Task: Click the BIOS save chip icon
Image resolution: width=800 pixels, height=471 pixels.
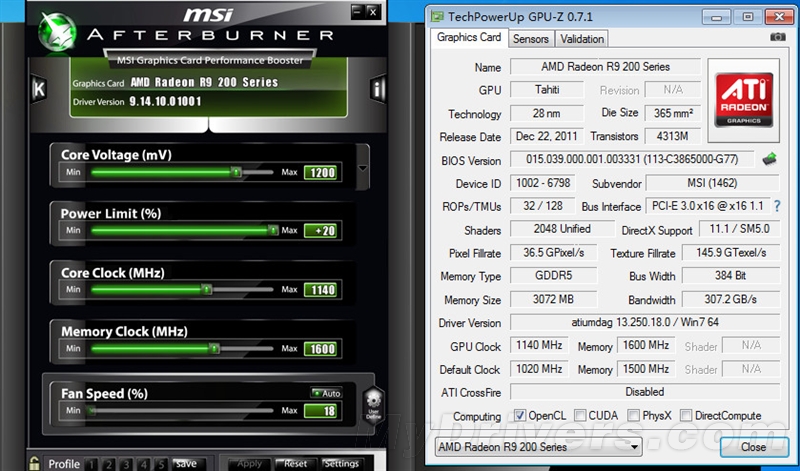Action: 769,159
